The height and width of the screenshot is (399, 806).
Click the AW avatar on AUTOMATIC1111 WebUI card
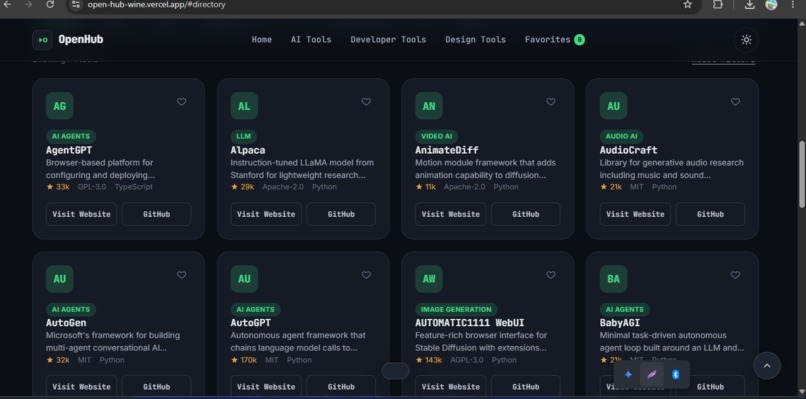[x=429, y=279]
